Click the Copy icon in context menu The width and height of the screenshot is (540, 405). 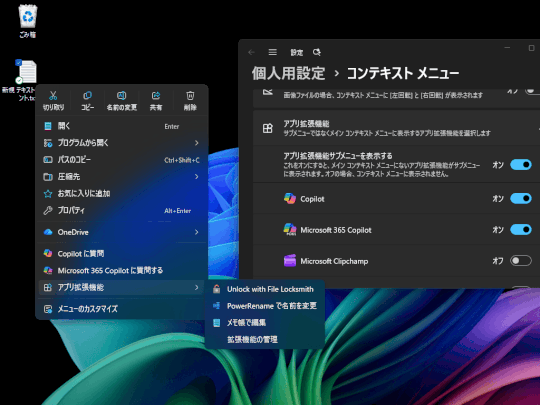(x=87, y=95)
